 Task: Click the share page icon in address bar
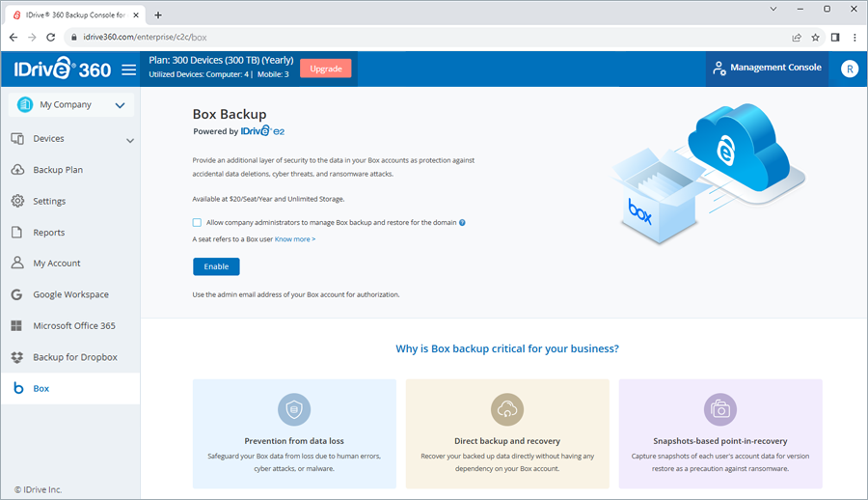(x=797, y=37)
